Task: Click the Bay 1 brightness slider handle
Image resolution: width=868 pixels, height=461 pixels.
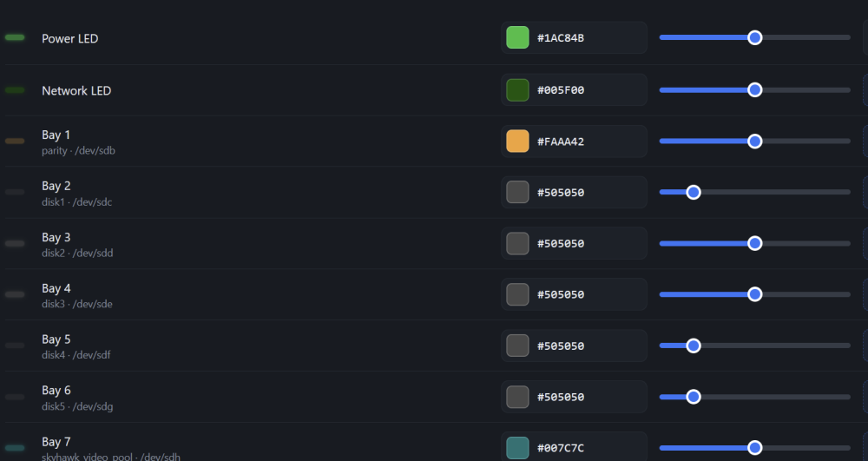Action: [x=754, y=142]
